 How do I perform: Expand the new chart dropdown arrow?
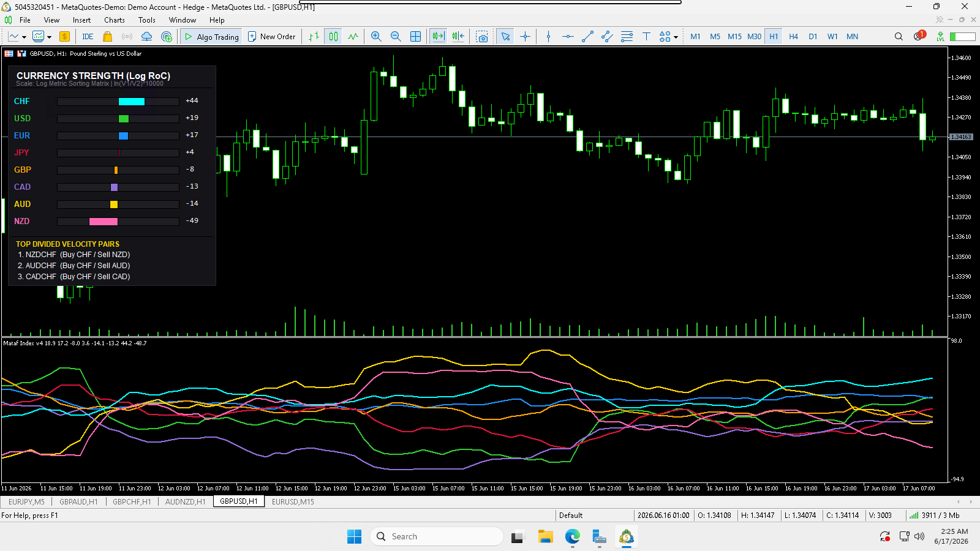coord(24,37)
